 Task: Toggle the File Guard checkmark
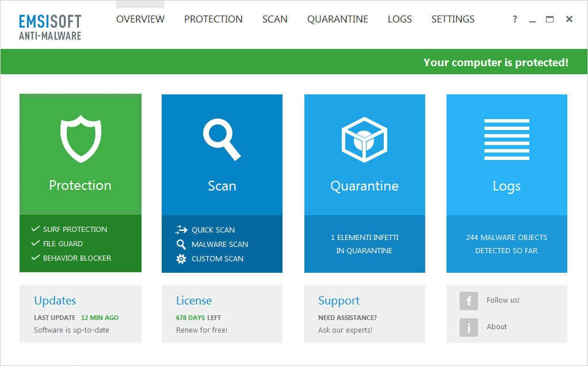click(x=36, y=243)
